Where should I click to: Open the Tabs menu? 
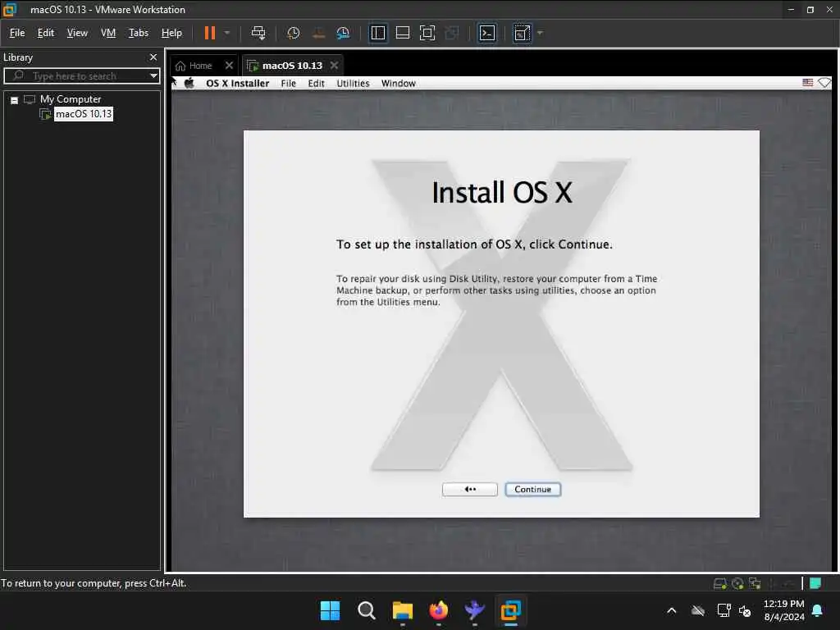(138, 33)
